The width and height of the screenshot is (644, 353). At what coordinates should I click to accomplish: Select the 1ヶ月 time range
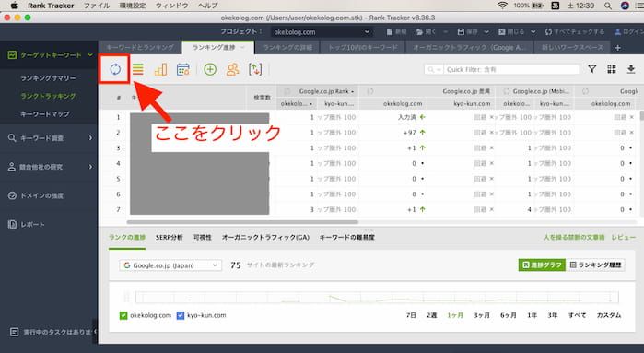pyautogui.click(x=455, y=315)
